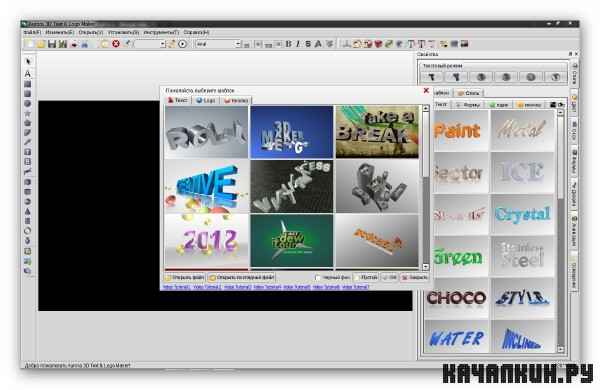The image size is (600, 390).
Task: Click the red circle X icon in toolbar
Action: click(x=116, y=44)
